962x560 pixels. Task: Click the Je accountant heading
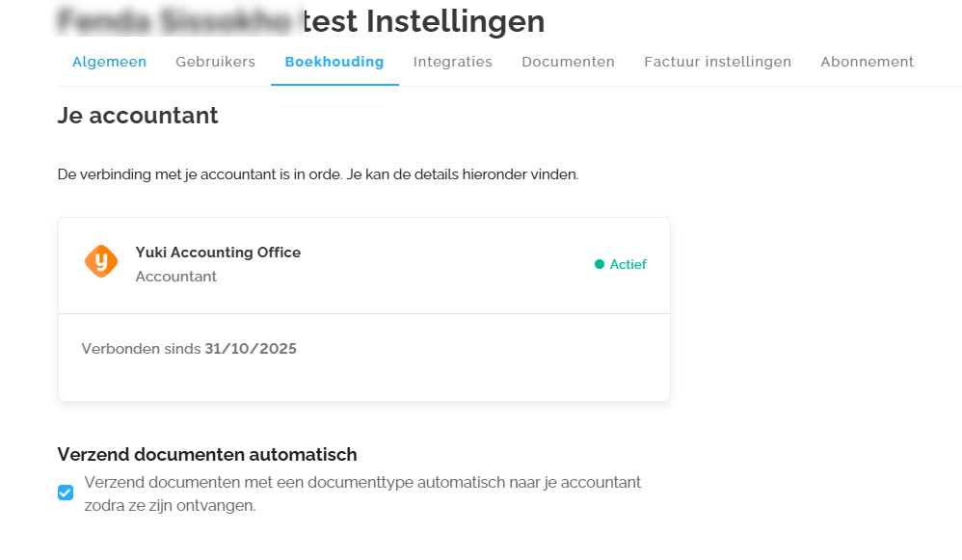coord(138,116)
